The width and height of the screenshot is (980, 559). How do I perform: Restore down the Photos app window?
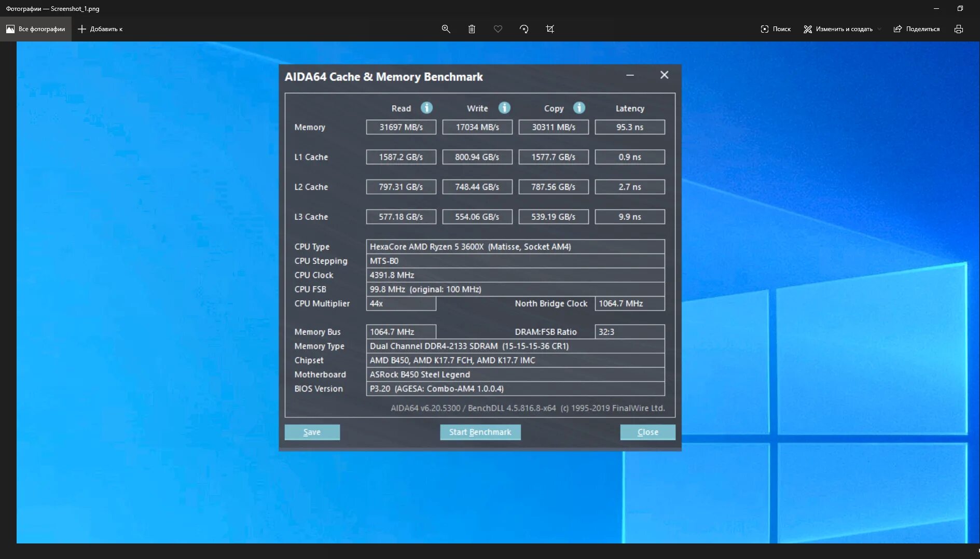click(x=960, y=8)
